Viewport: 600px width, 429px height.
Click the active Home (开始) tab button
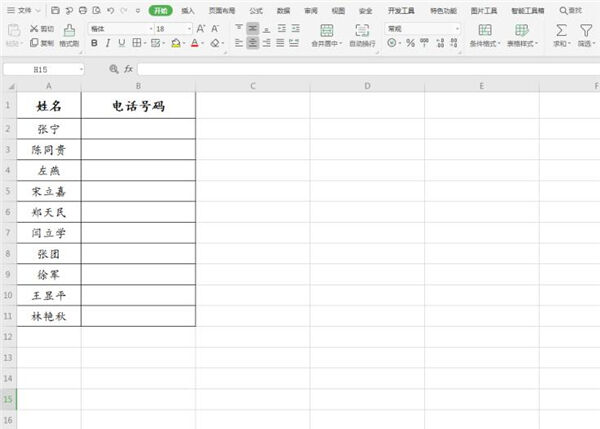tap(160, 11)
